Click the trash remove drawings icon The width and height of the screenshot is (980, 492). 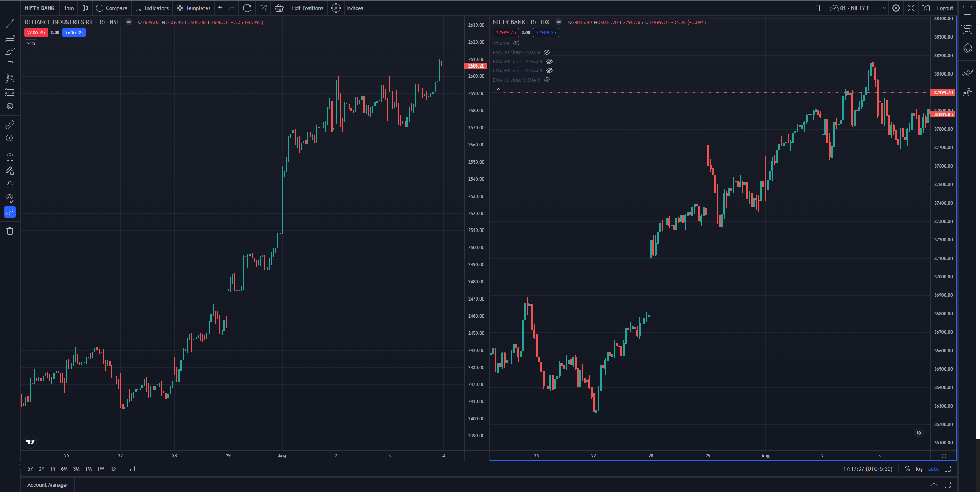[x=10, y=231]
